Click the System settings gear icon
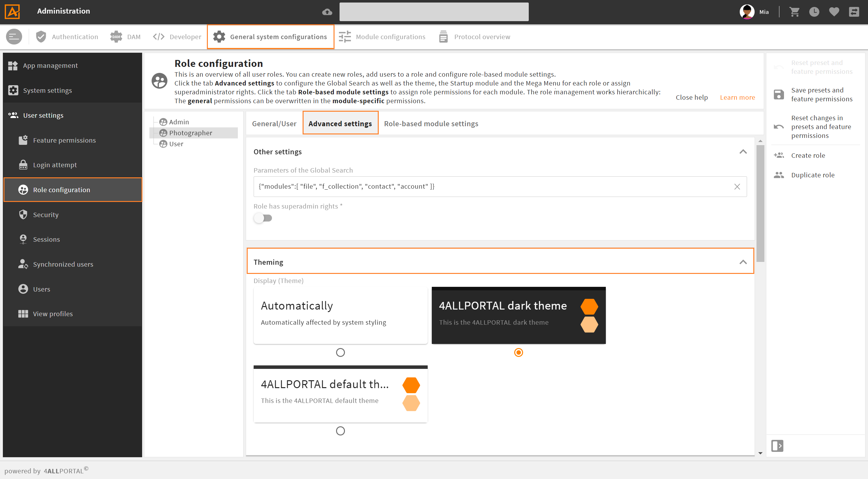The width and height of the screenshot is (868, 479). click(x=13, y=90)
